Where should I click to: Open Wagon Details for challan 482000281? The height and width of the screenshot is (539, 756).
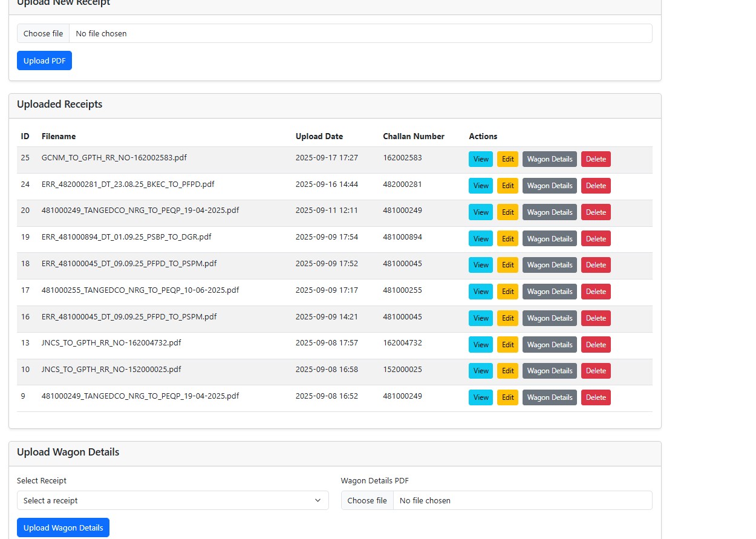tap(549, 186)
